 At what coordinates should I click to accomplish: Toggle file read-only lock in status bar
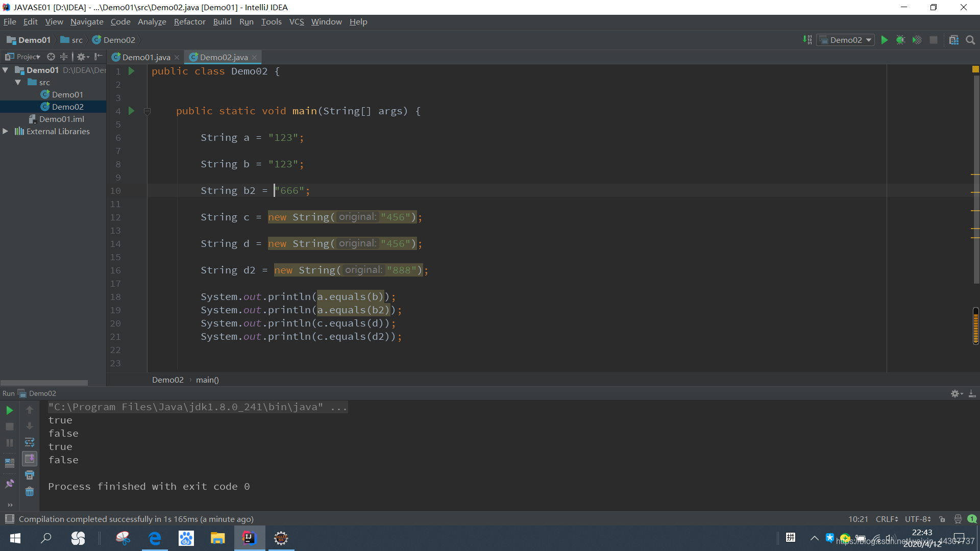[942, 519]
